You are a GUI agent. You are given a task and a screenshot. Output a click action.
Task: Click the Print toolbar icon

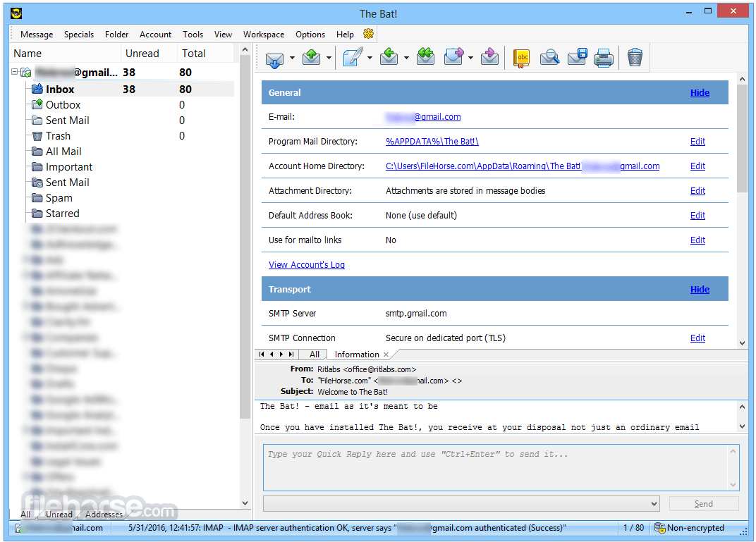[x=604, y=58]
